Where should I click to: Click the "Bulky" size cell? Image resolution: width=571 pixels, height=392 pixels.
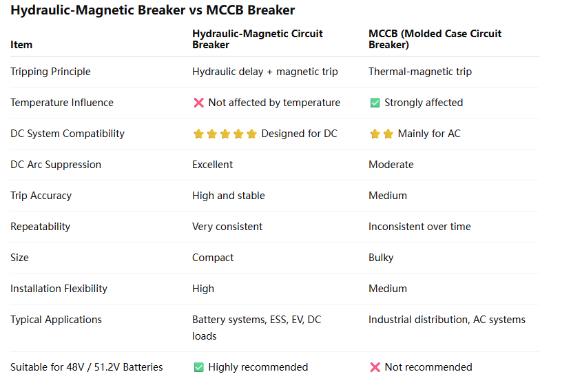pyautogui.click(x=381, y=258)
